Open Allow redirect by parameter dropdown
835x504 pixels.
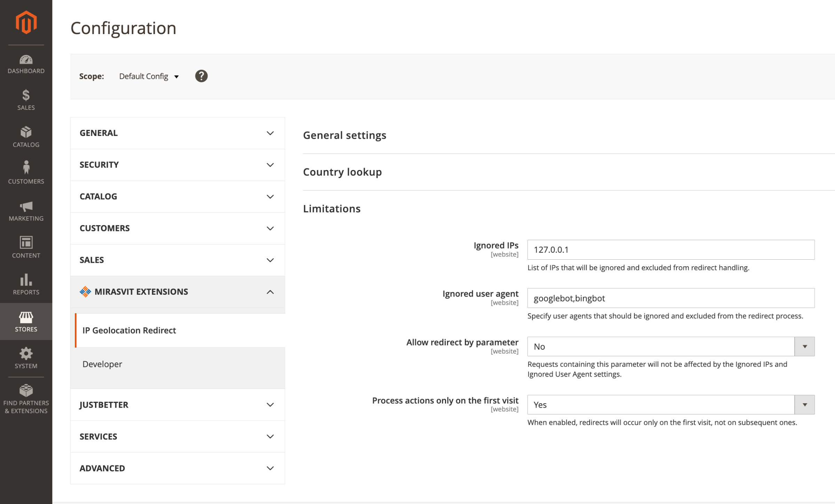[671, 347]
